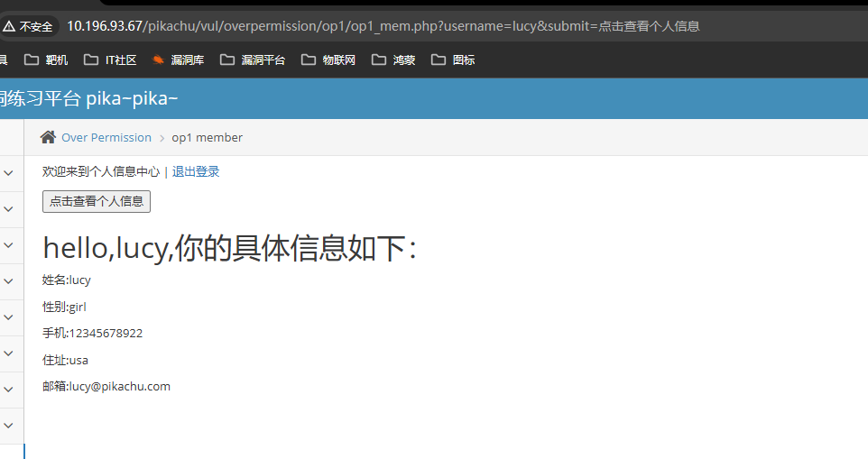Click the phone number 12345678922
868x459 pixels.
click(106, 334)
